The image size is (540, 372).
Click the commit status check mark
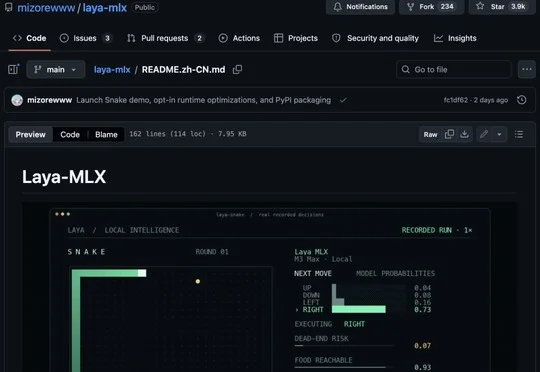(x=343, y=100)
